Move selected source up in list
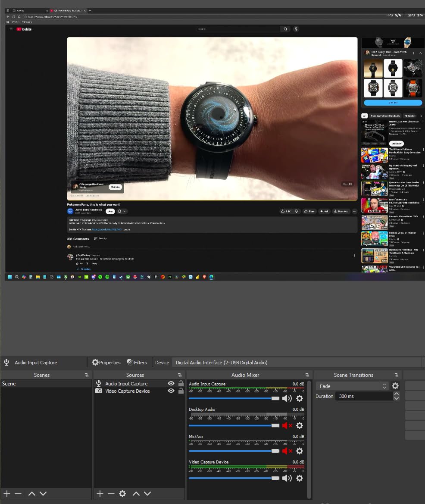 click(x=136, y=493)
